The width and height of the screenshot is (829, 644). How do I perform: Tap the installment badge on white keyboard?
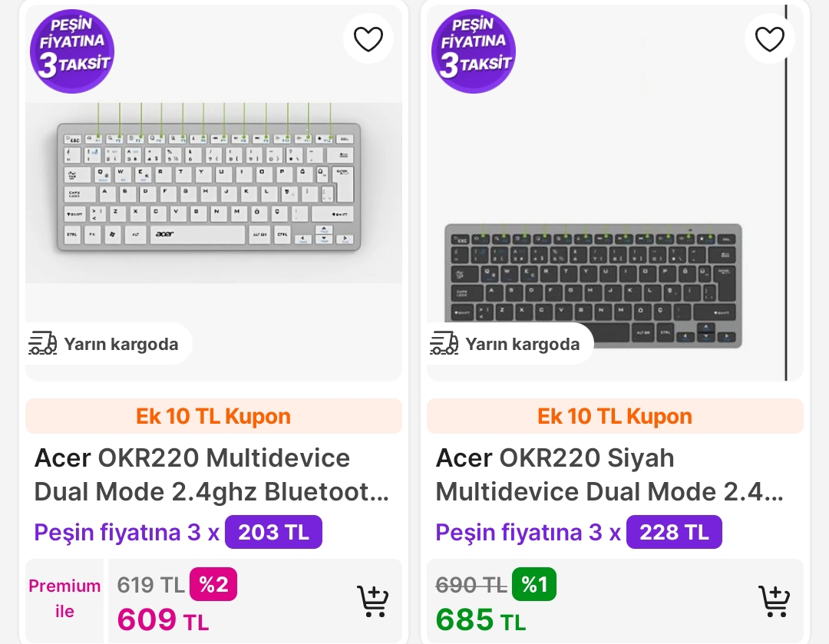(x=72, y=51)
